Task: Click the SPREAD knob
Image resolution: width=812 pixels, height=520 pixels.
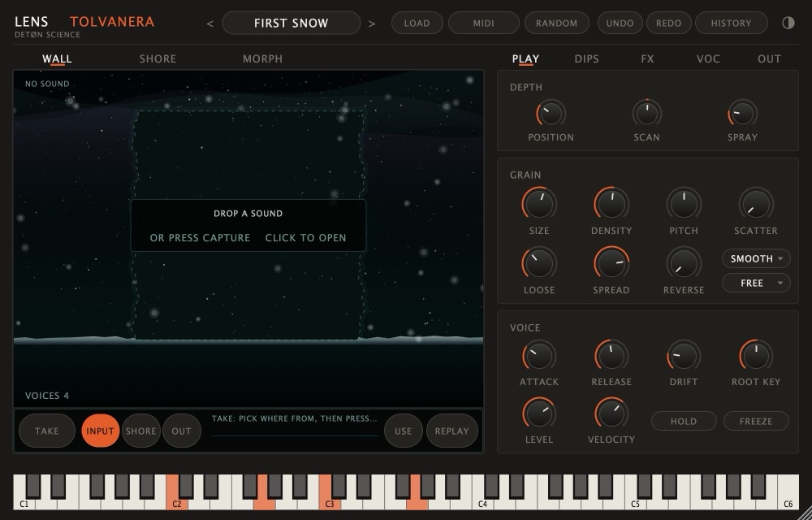Action: (611, 263)
